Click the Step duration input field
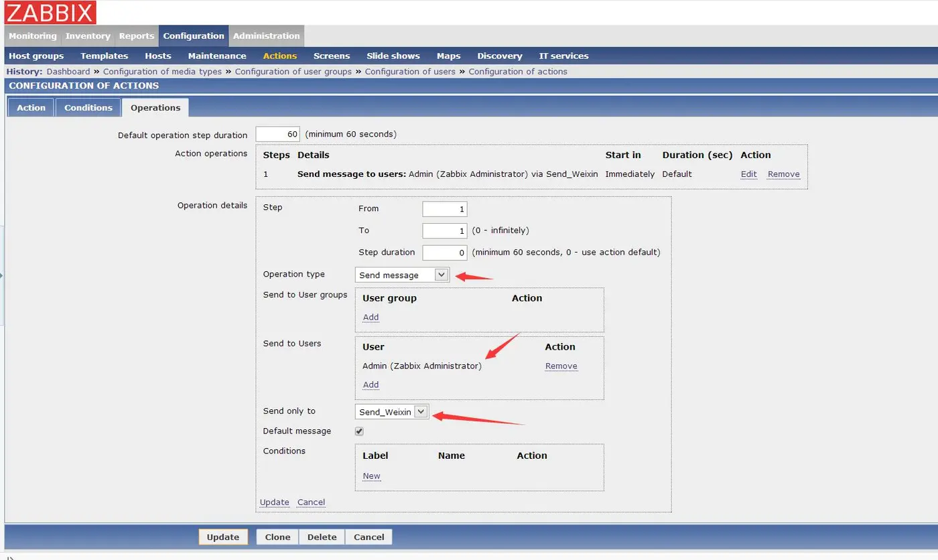The width and height of the screenshot is (938, 560). 445,253
